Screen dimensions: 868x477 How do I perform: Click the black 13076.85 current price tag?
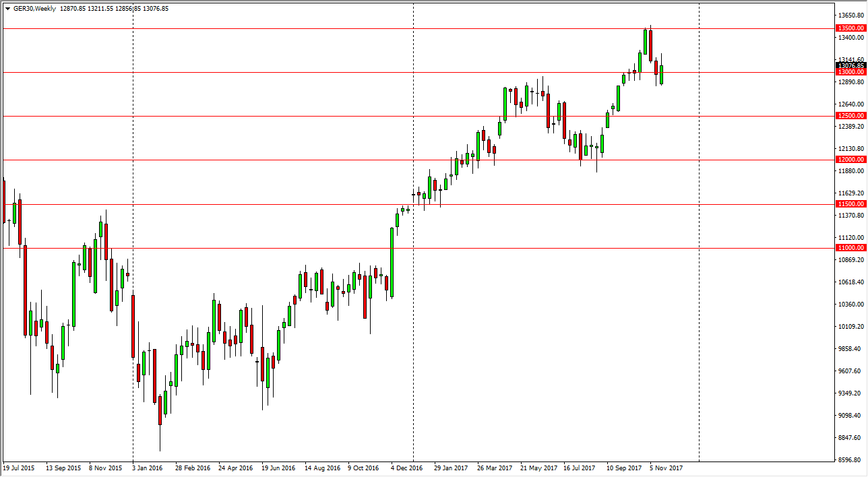click(x=850, y=65)
